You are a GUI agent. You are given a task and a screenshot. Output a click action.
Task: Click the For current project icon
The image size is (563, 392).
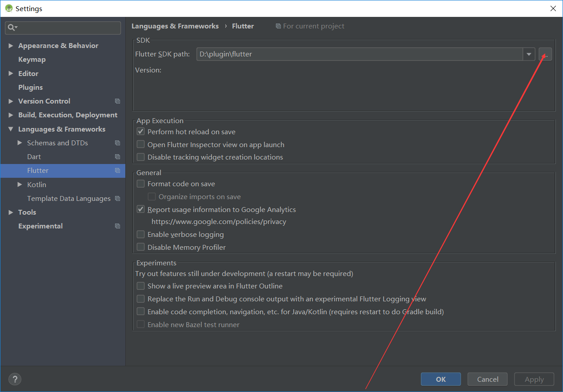[x=278, y=26]
